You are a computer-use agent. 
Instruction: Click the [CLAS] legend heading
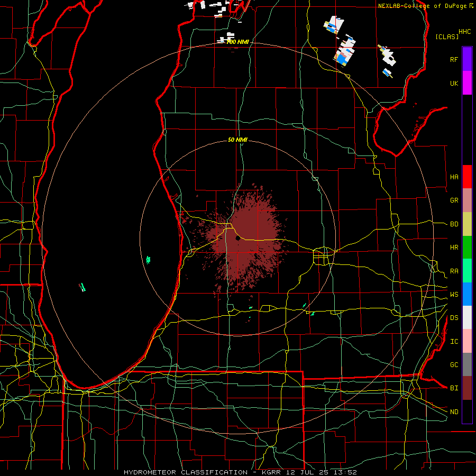click(x=447, y=36)
